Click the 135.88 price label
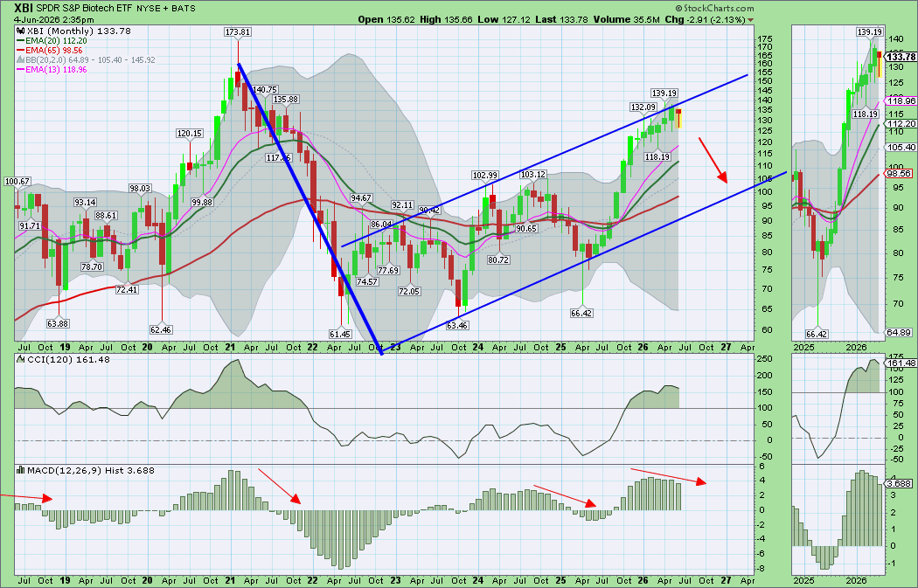 [286, 99]
